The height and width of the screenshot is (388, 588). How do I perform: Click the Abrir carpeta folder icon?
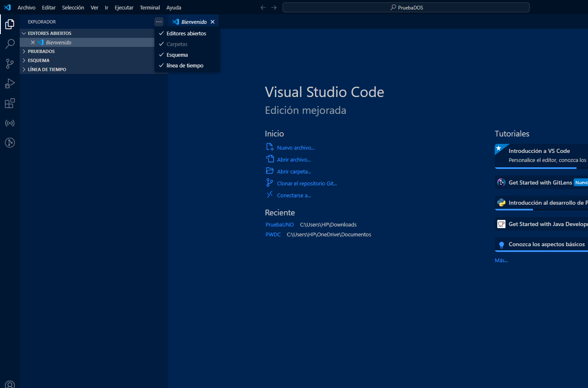270,171
